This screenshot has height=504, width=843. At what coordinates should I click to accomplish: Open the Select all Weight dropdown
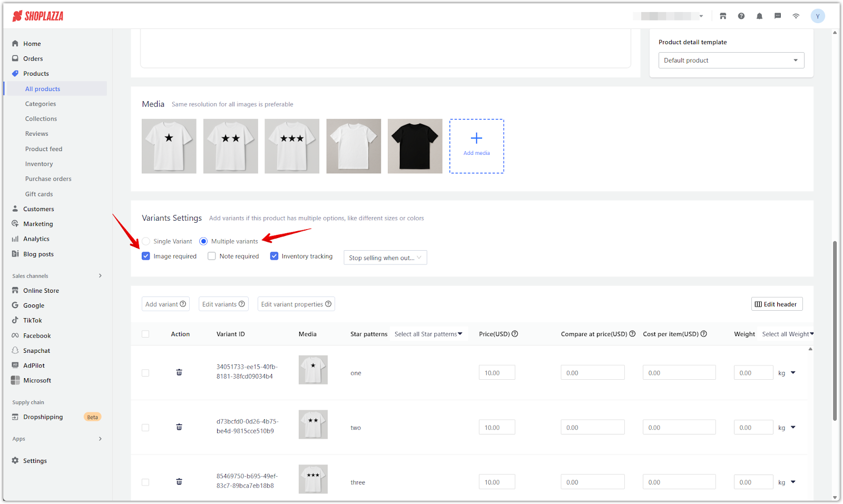[788, 334]
